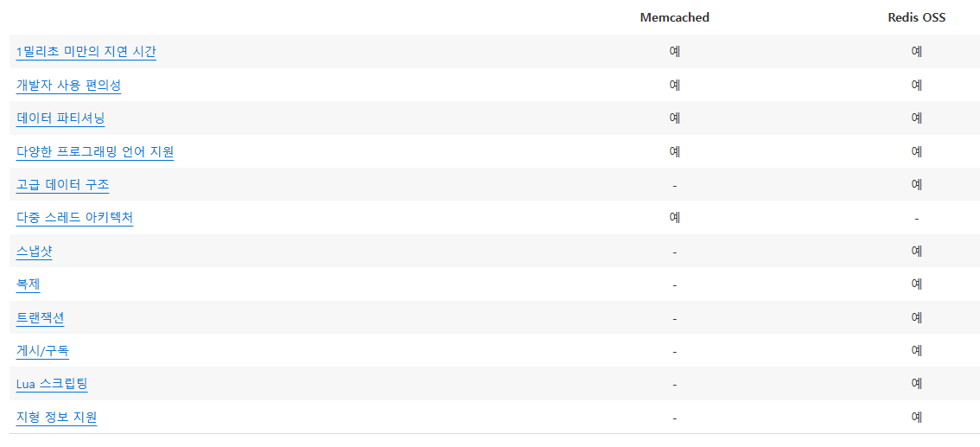Open the 트랜잭션 link
This screenshot has height=447, width=980.
[x=40, y=317]
